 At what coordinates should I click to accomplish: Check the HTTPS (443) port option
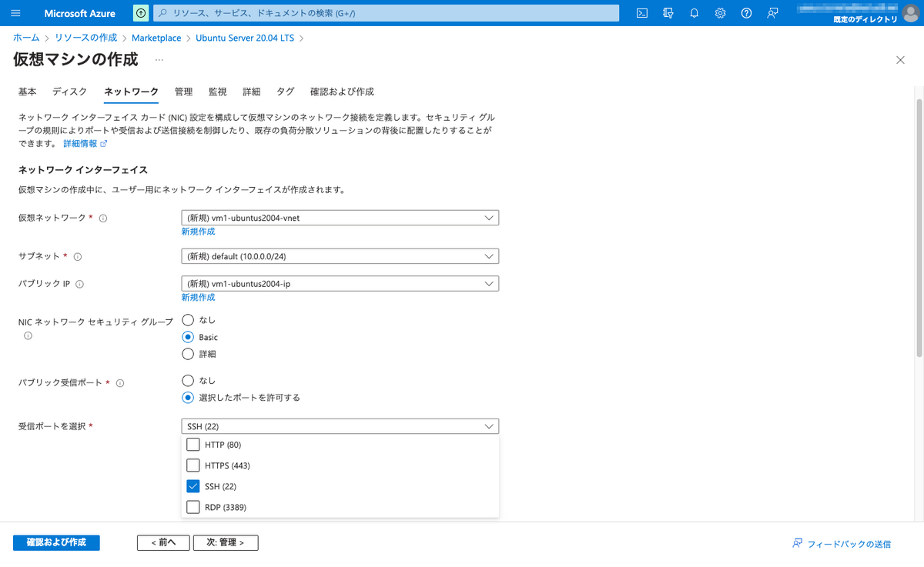(x=193, y=465)
